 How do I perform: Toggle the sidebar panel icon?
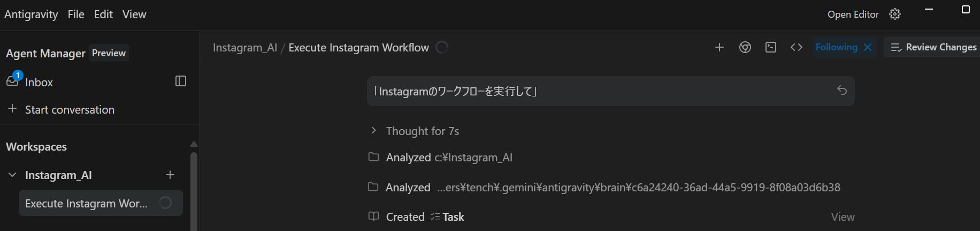pyautogui.click(x=181, y=81)
